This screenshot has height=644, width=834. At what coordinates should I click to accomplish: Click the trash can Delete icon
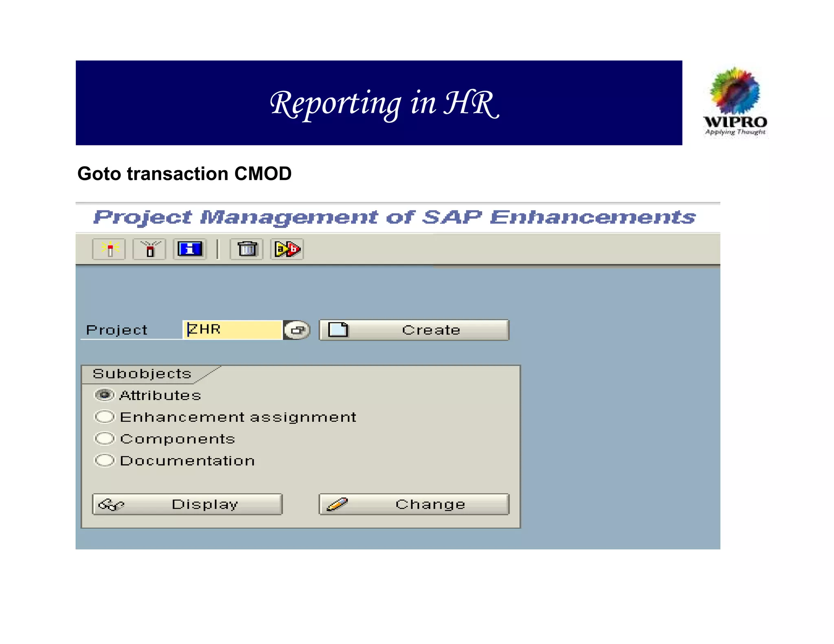click(247, 249)
